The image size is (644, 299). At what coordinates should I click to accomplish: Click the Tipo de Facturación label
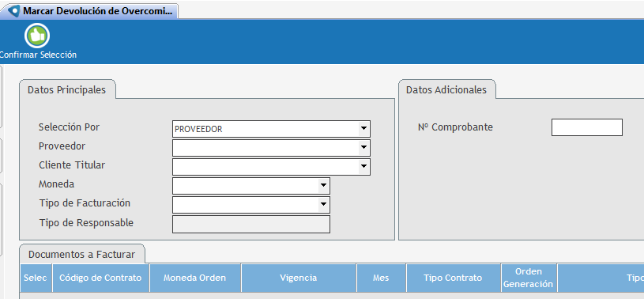point(85,202)
